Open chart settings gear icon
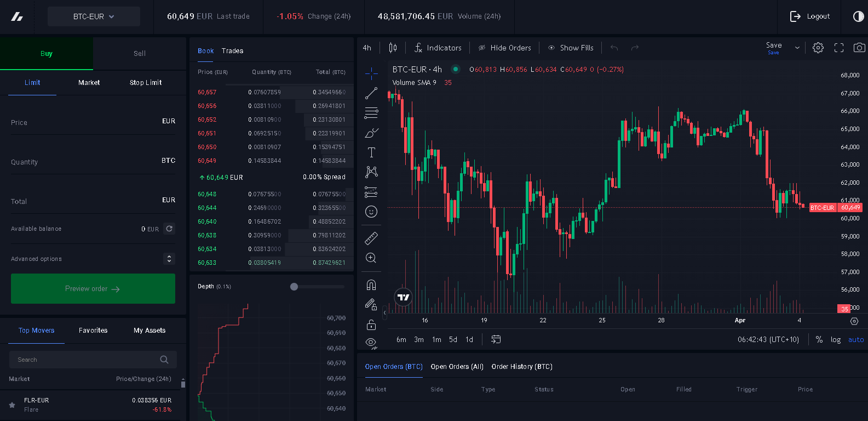 point(818,48)
